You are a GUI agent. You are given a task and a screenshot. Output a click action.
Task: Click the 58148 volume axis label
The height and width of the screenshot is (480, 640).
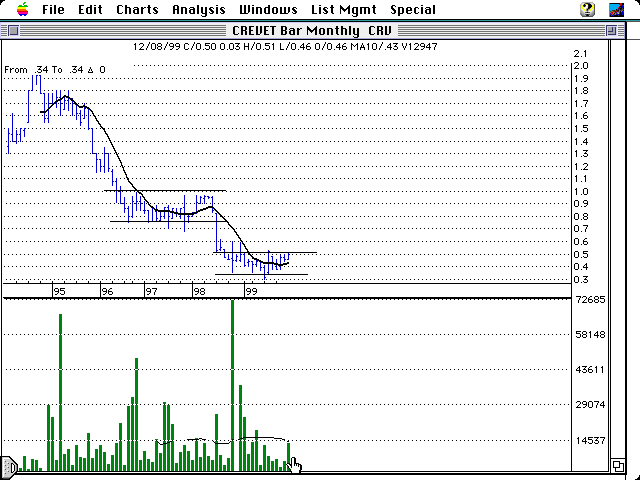click(590, 335)
